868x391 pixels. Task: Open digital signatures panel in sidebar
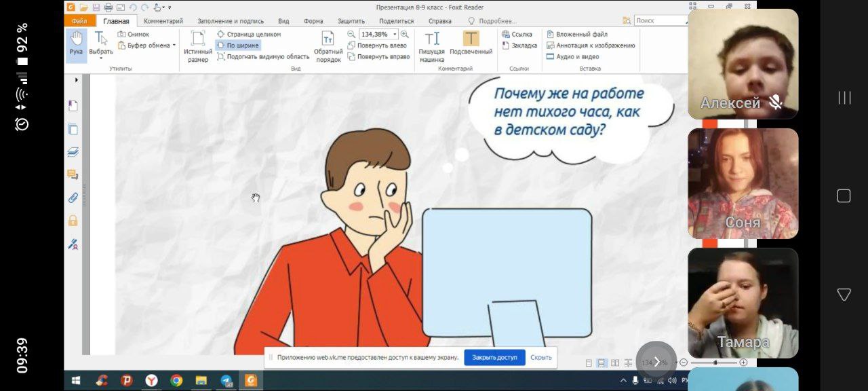tap(73, 244)
